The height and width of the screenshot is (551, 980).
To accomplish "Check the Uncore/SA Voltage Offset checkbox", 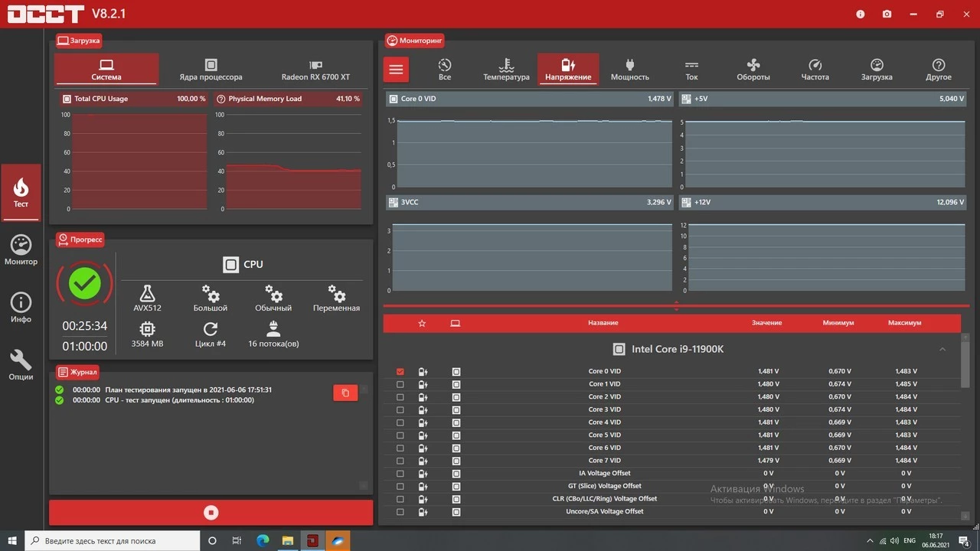I will point(400,512).
